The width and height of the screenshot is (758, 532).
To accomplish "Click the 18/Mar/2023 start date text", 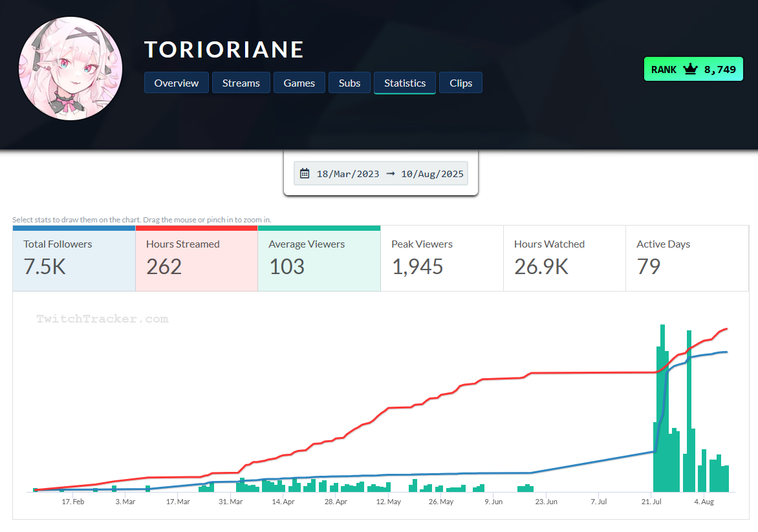I will [x=348, y=174].
